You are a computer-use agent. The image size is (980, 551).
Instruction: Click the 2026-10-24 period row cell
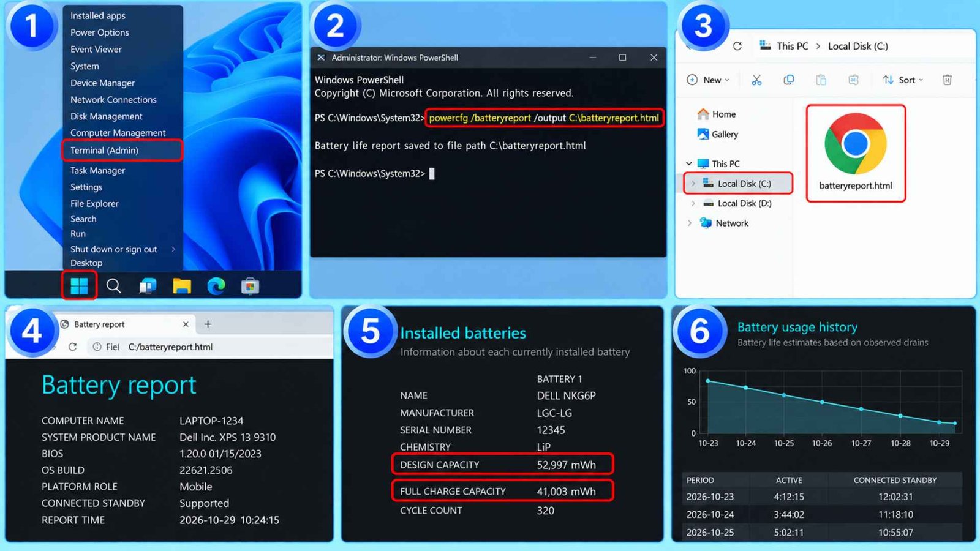(x=710, y=514)
